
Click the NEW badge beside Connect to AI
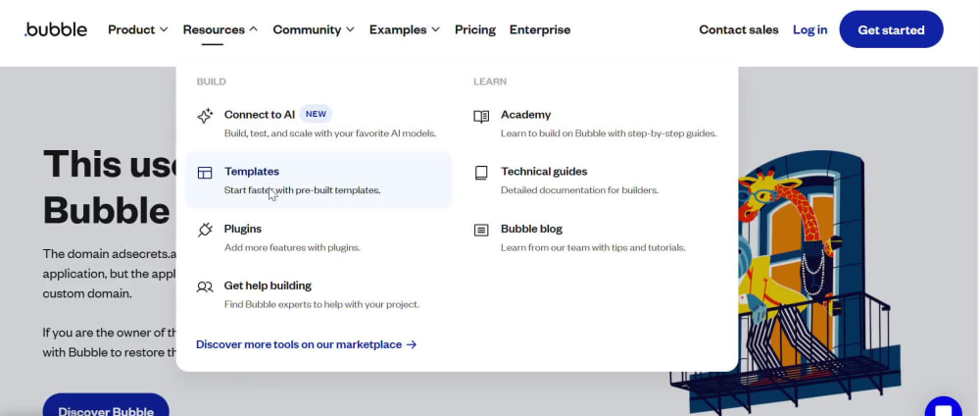coord(316,115)
